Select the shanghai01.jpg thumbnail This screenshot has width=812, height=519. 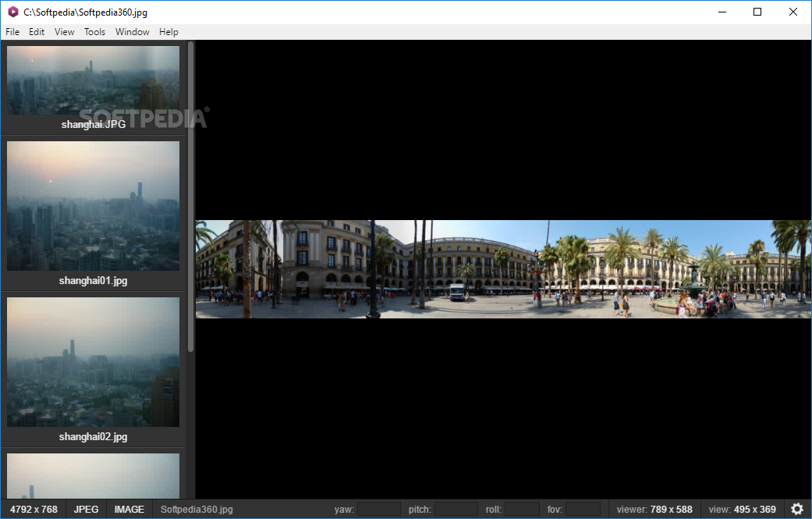point(94,205)
